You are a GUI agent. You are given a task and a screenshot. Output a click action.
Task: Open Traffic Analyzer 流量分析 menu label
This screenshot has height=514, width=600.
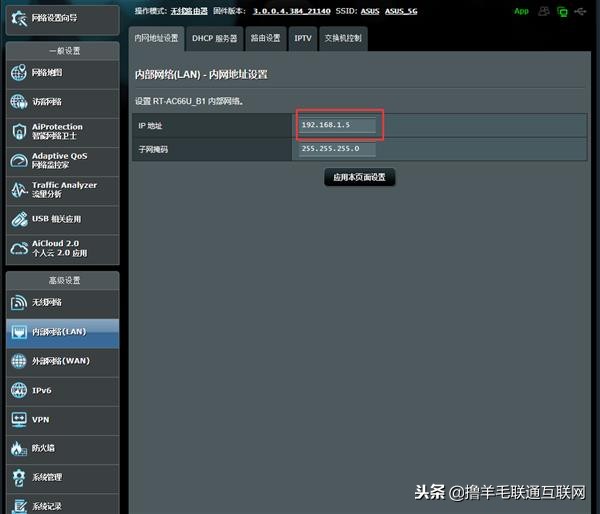64,189
